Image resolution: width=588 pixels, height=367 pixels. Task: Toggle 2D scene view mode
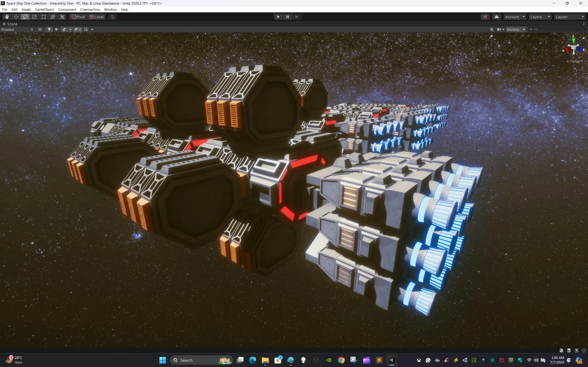click(40, 29)
